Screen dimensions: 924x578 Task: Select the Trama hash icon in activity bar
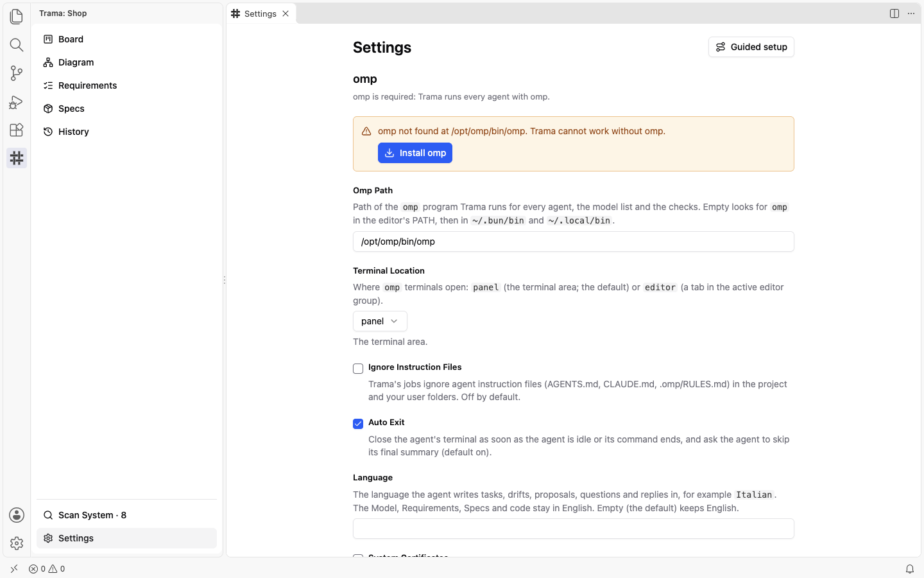[17, 158]
